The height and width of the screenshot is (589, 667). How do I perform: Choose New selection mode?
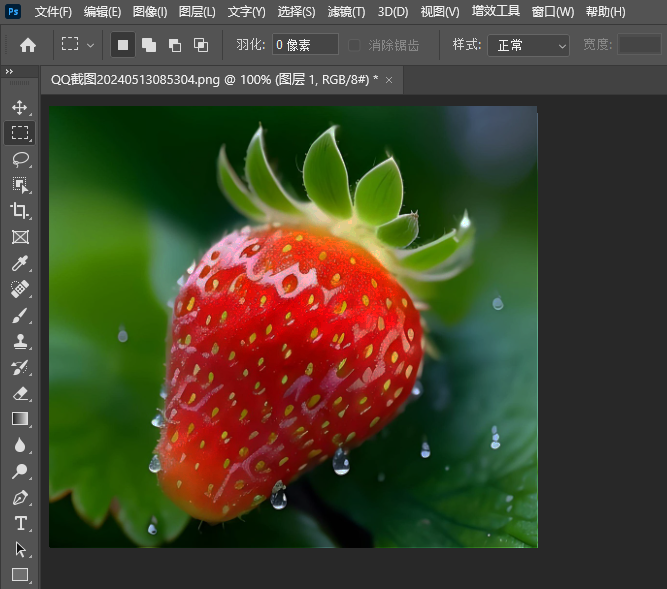click(123, 45)
